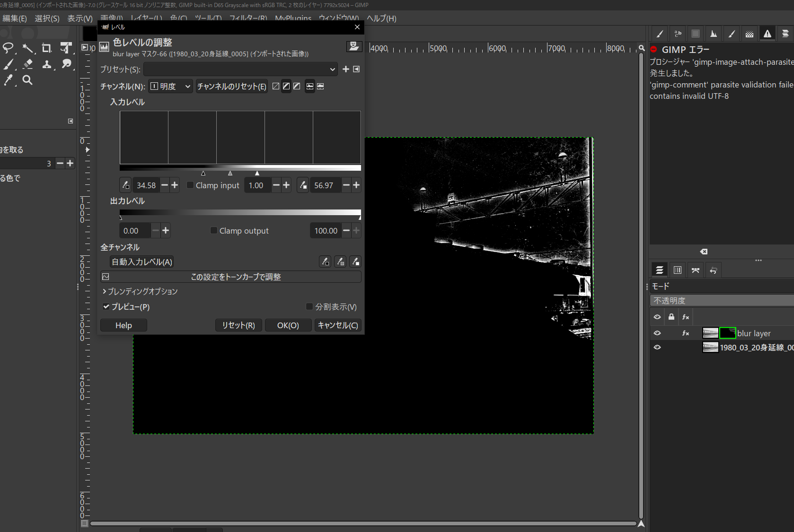Click 自動入力レベル(A) auto input levels
Screen dimensions: 794x532
click(x=142, y=262)
